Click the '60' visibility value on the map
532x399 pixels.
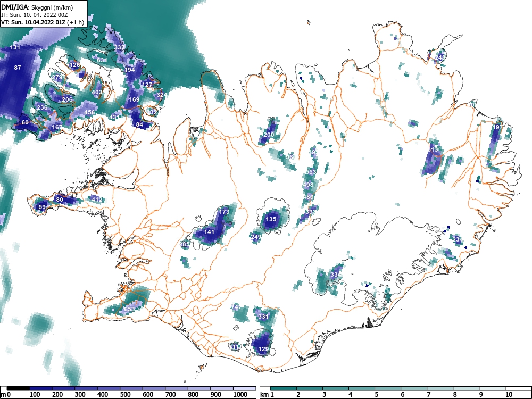pos(25,122)
